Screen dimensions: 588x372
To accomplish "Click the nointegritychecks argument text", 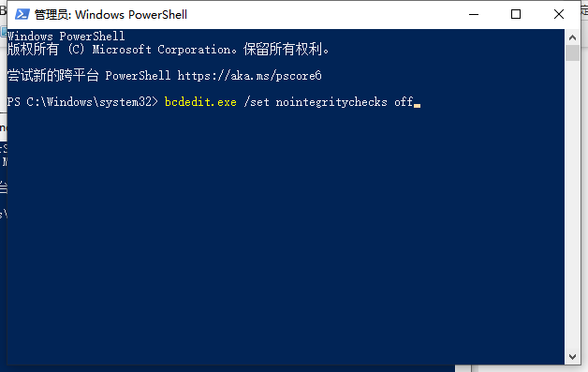I will pyautogui.click(x=331, y=102).
